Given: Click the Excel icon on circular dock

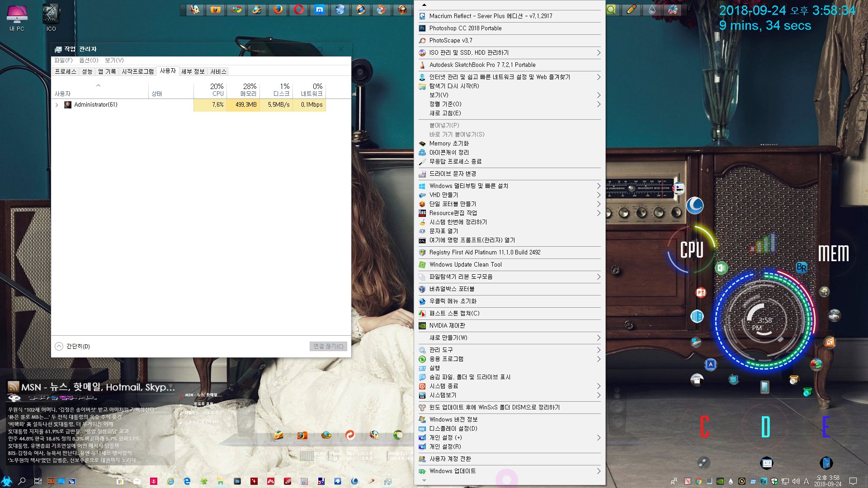Looking at the screenshot, I should coord(722,268).
